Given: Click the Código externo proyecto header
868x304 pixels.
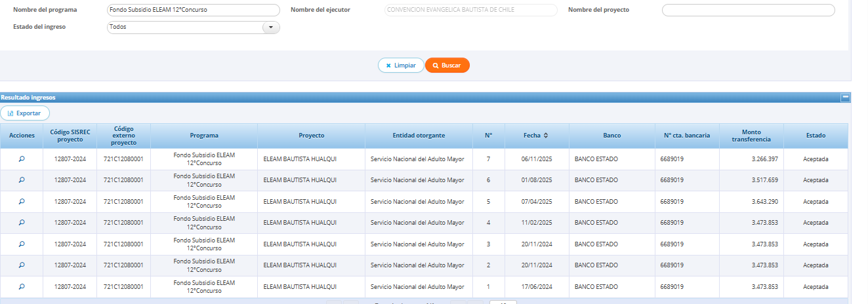Looking at the screenshot, I should (x=124, y=136).
